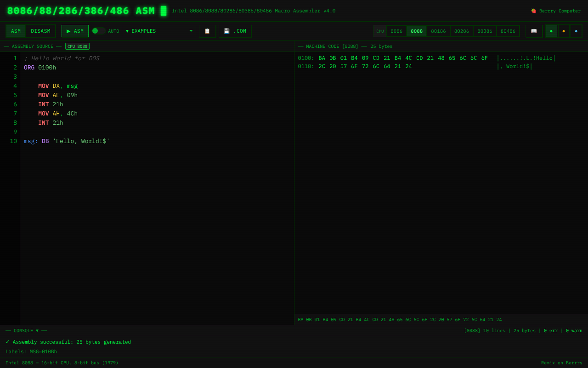Select the 80186 CPU option
This screenshot has width=588, height=368.
pos(438,31)
